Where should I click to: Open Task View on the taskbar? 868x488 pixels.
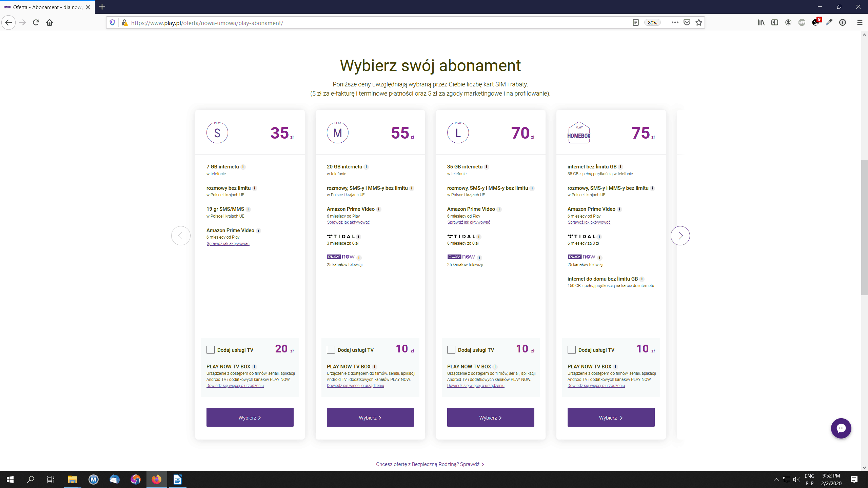click(51, 480)
